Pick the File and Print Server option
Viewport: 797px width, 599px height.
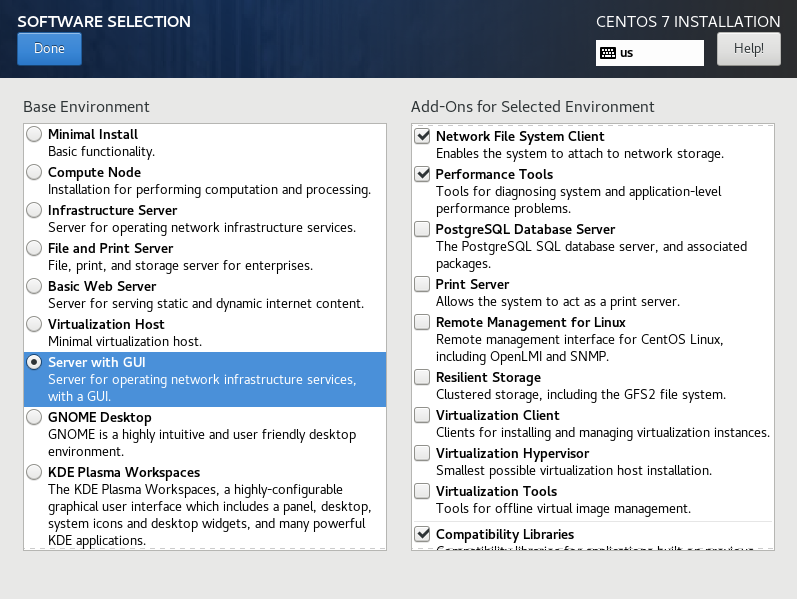[35, 248]
